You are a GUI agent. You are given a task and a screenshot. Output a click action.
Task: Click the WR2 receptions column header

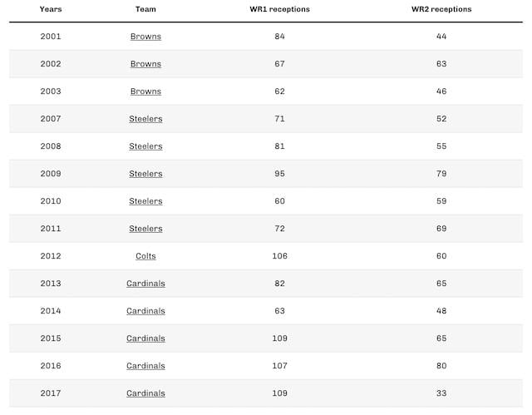point(441,9)
